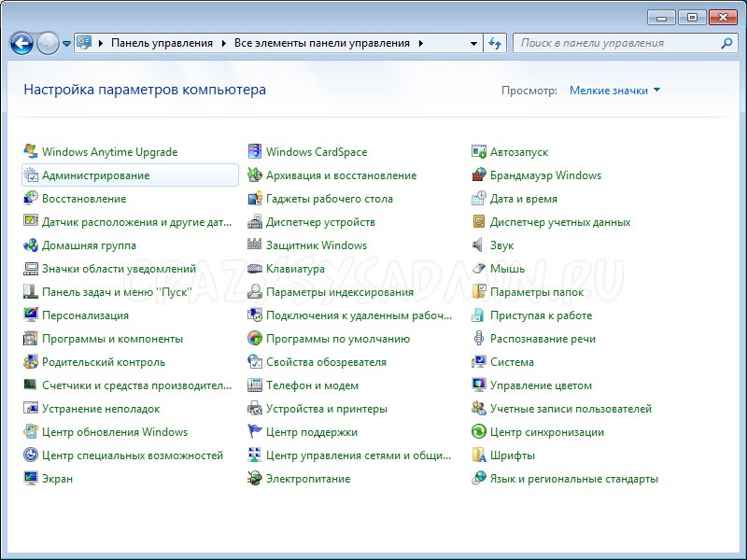Open the Keyboard (Клавиатура) icon
Screen dimensions: 747x560
tap(255, 269)
